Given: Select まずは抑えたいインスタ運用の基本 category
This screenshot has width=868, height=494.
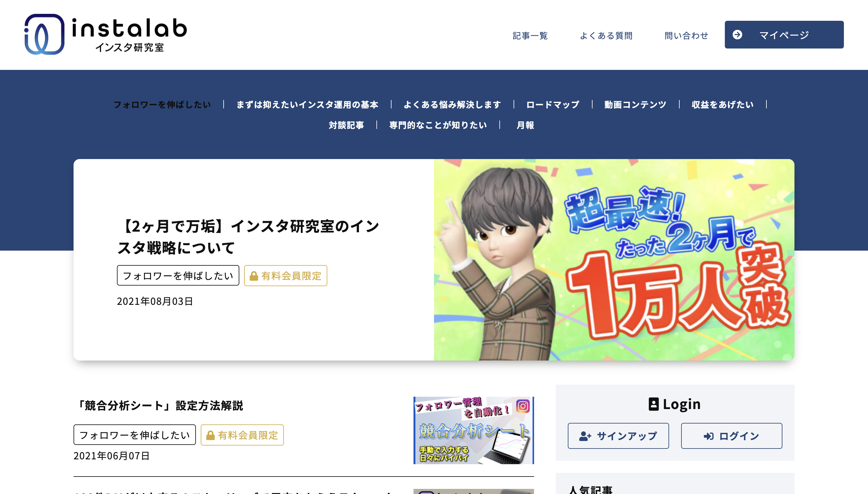Looking at the screenshot, I should [307, 105].
